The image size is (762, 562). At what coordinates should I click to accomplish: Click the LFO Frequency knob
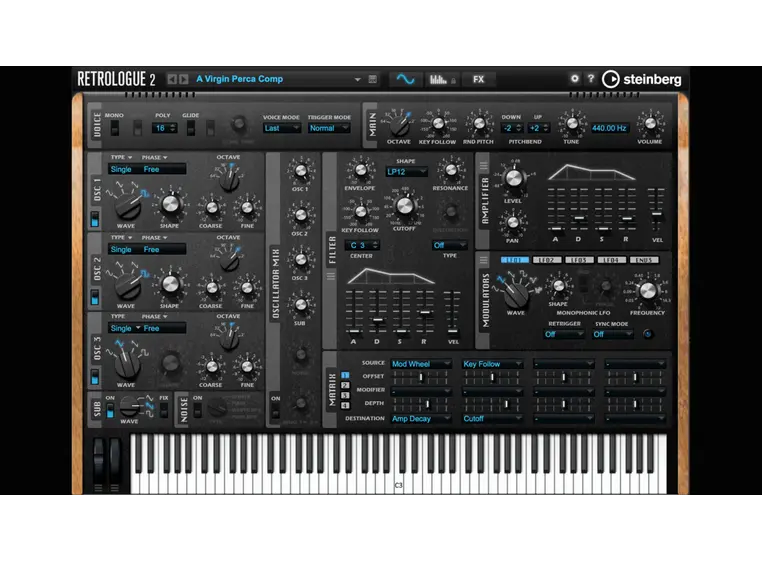[x=647, y=291]
